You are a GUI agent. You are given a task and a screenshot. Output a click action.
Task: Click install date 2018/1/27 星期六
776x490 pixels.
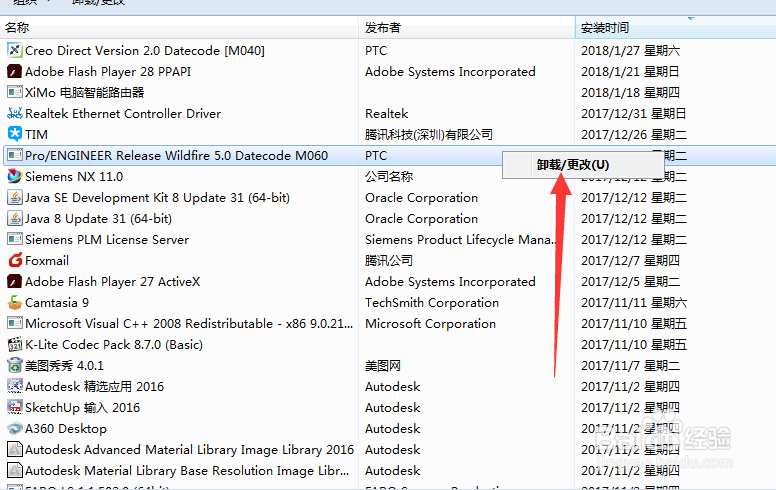630,50
